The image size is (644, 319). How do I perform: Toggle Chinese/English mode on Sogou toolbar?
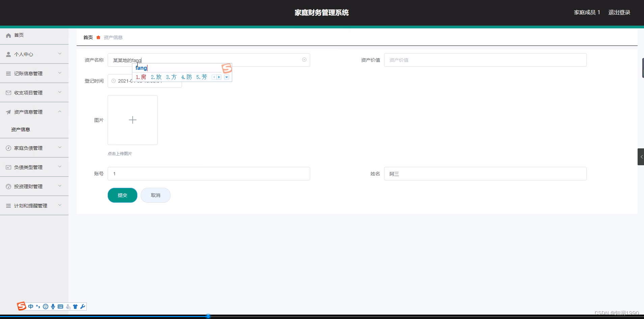[x=31, y=307]
